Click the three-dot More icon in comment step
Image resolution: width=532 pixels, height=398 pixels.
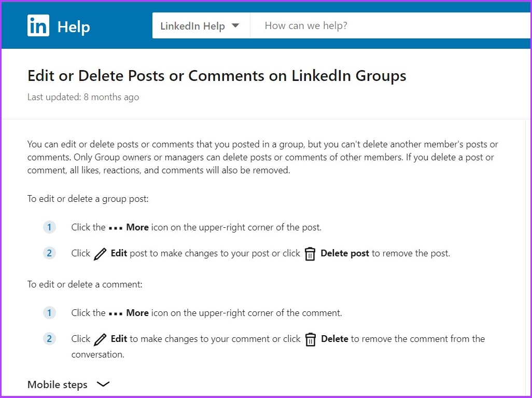[x=116, y=314]
